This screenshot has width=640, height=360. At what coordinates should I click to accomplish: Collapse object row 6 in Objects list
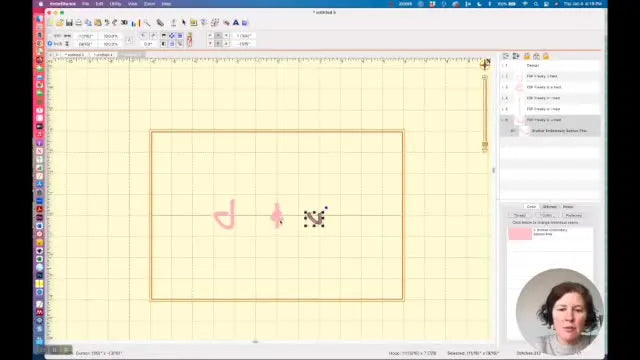pyautogui.click(x=503, y=120)
